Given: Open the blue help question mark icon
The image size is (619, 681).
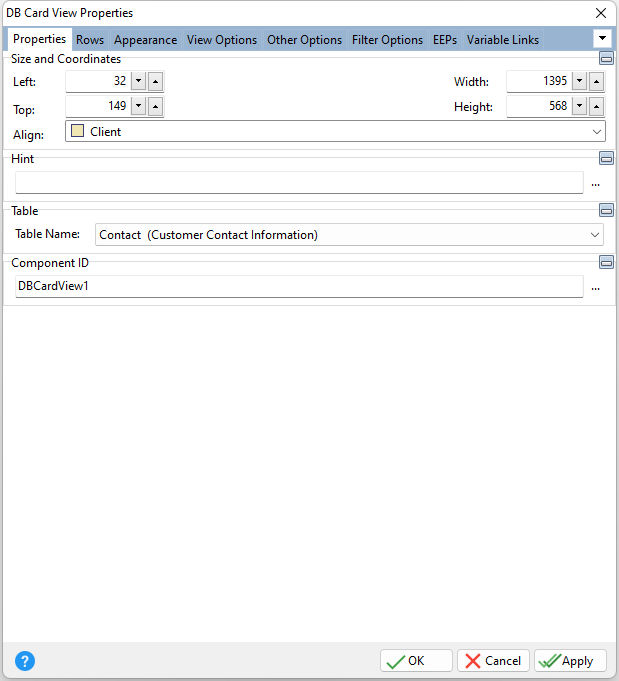Looking at the screenshot, I should tap(25, 661).
